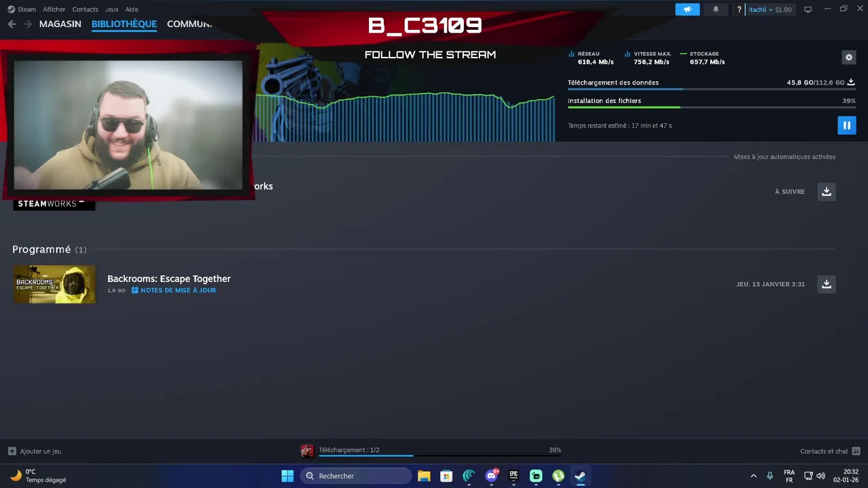Go forward with the right arrow
868x488 pixels.
28,24
